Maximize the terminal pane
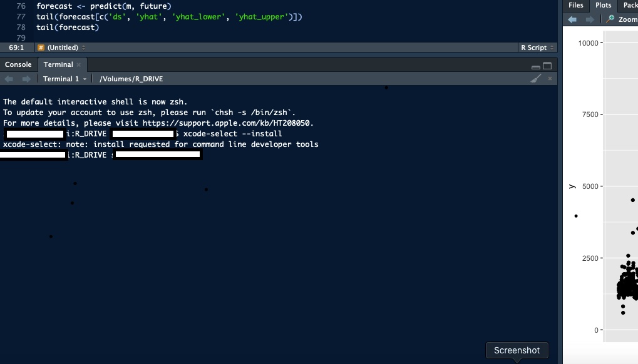Viewport: 638px width, 364px height. [x=547, y=66]
